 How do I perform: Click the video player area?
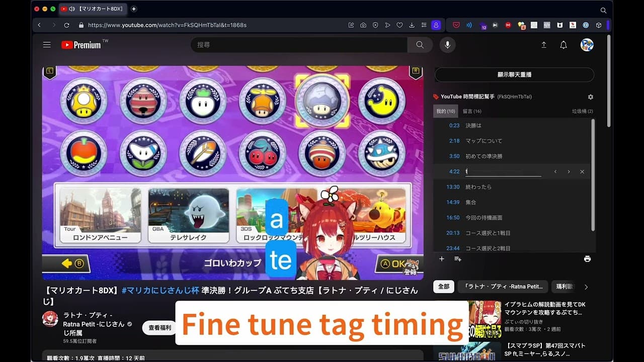(232, 172)
